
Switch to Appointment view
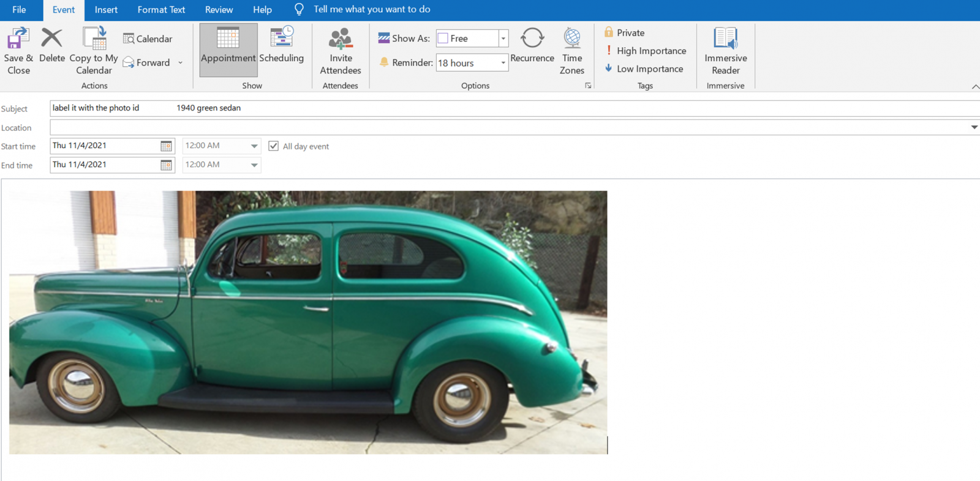228,50
